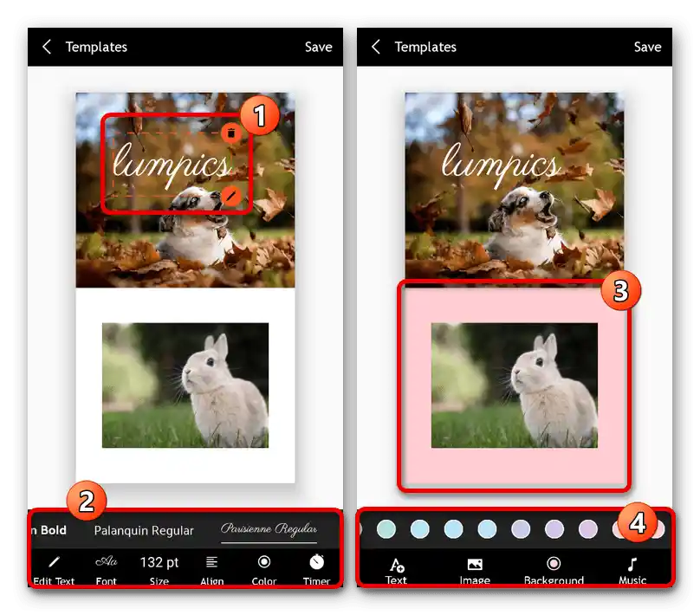Open the Align tool
The width and height of the screenshot is (700, 615).
click(x=211, y=571)
